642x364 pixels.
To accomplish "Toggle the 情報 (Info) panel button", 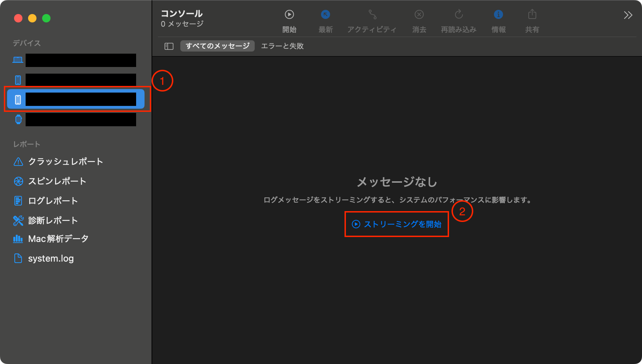I will click(498, 15).
